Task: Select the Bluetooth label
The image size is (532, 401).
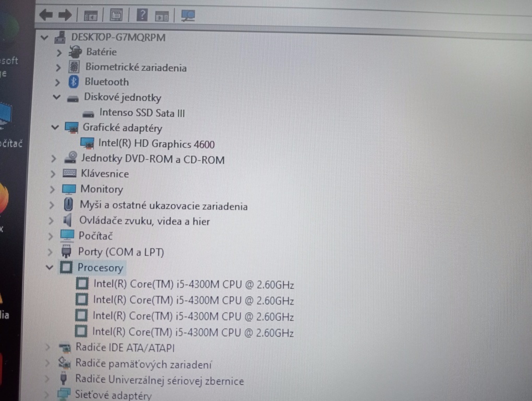Action: point(106,82)
